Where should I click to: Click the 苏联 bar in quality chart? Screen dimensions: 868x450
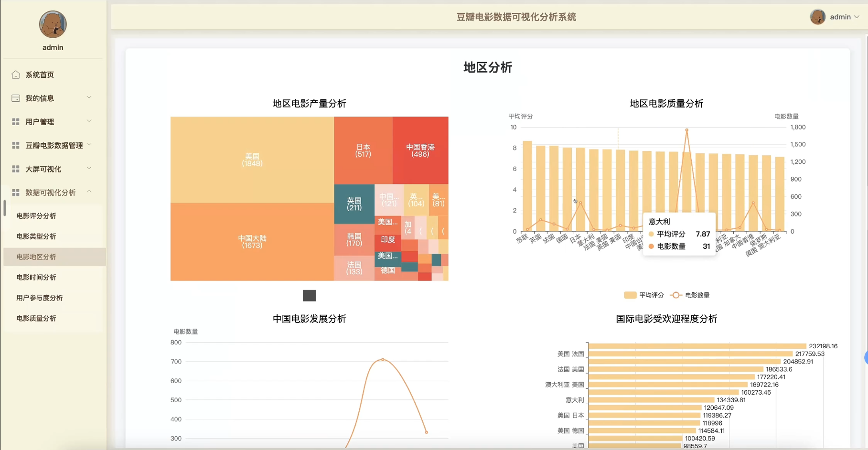[527, 186]
